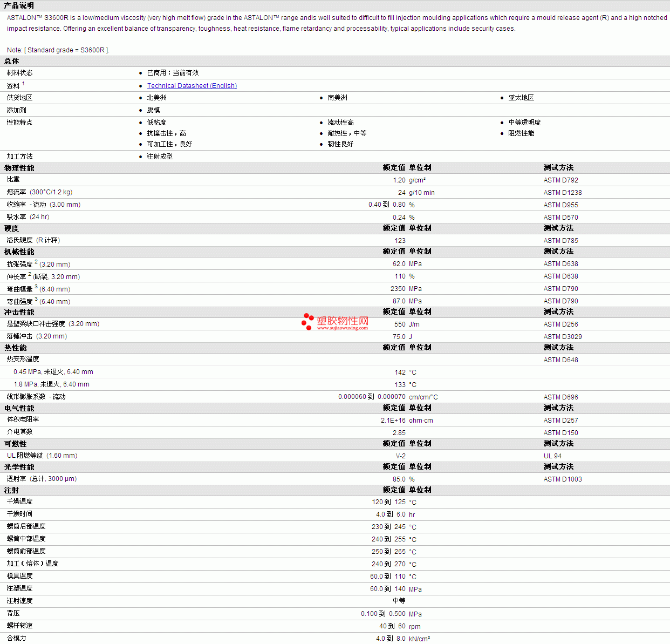Click the 'ASTM D785' test method

(x=561, y=241)
